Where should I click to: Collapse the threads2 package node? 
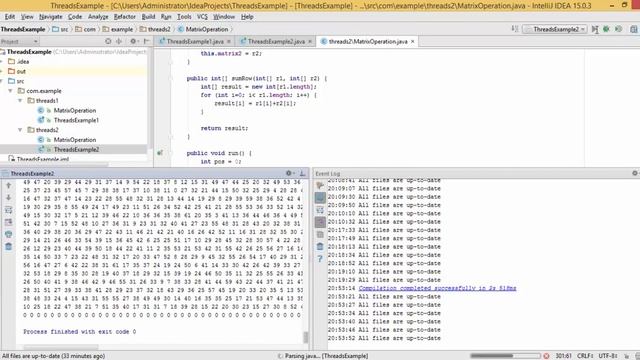click(20, 130)
